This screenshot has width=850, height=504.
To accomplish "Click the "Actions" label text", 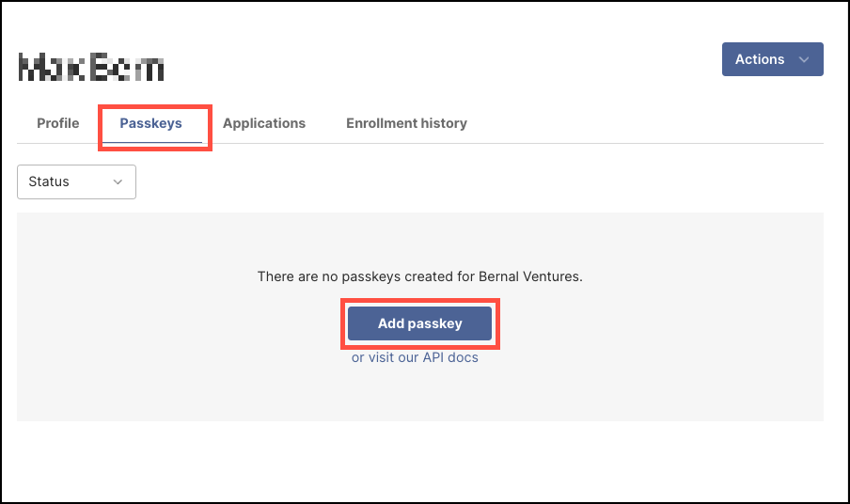I will click(760, 59).
